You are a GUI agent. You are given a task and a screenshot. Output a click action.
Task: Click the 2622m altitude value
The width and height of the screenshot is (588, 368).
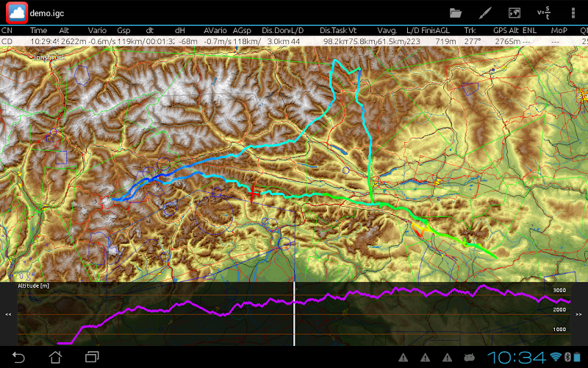(x=73, y=41)
